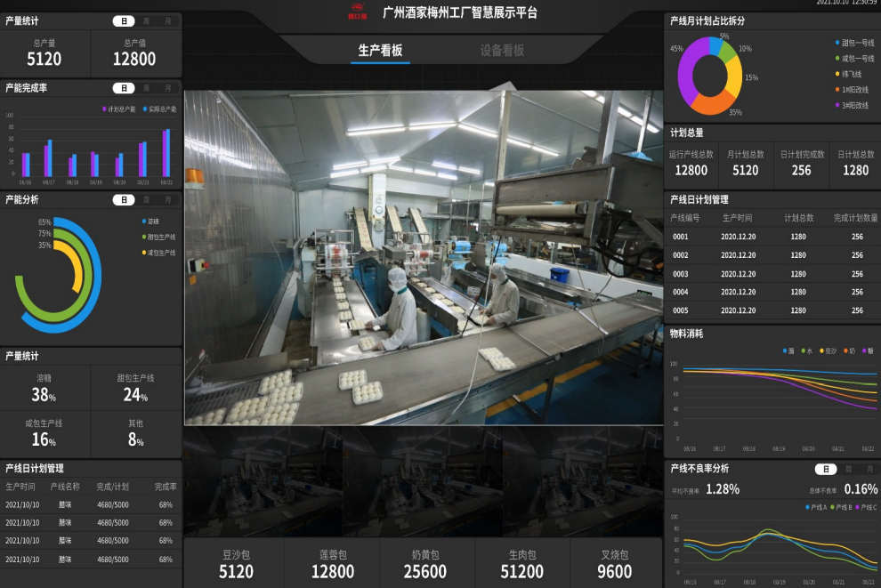The height and width of the screenshot is (588, 881).
Task: Select 日 in the top 产量统计 panel
Action: point(124,20)
